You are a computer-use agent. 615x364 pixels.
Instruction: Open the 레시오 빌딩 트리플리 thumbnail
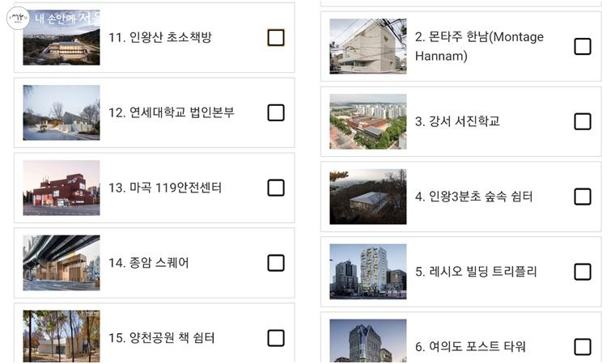(x=368, y=272)
